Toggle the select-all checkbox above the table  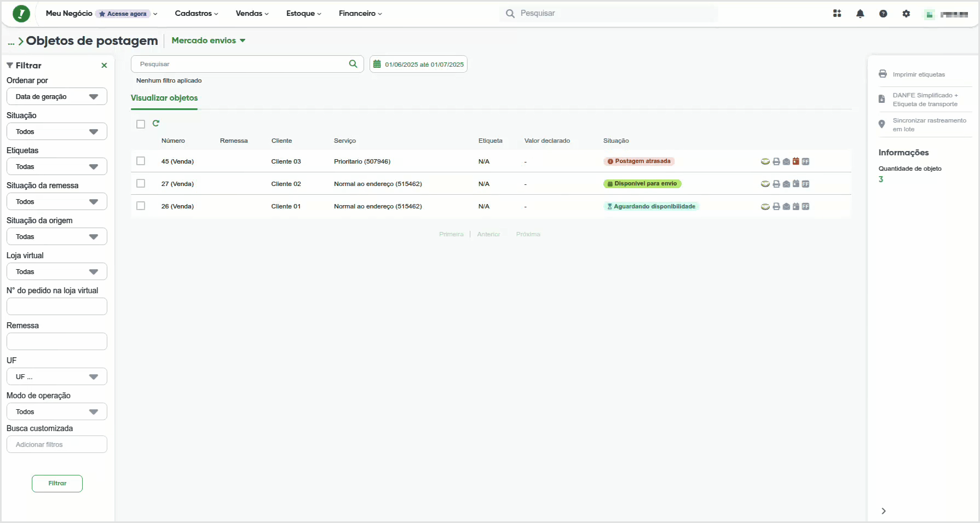click(141, 124)
